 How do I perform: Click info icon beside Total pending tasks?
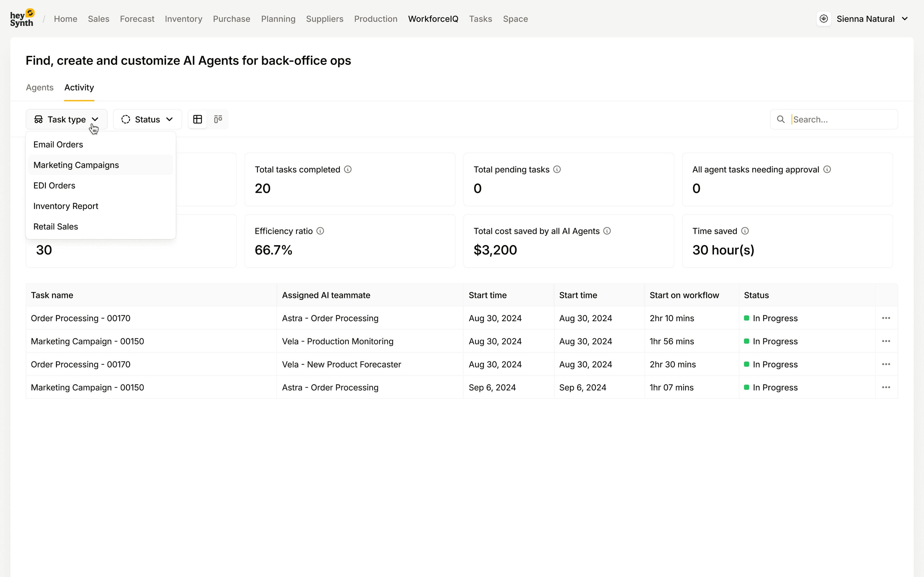coord(557,169)
